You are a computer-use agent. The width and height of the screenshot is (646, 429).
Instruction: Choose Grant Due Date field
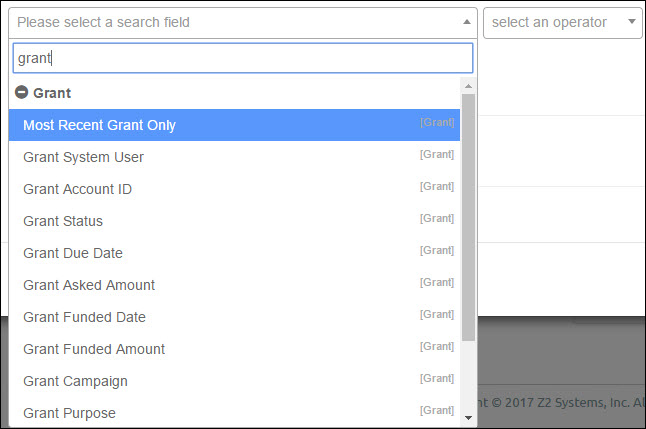tap(234, 253)
